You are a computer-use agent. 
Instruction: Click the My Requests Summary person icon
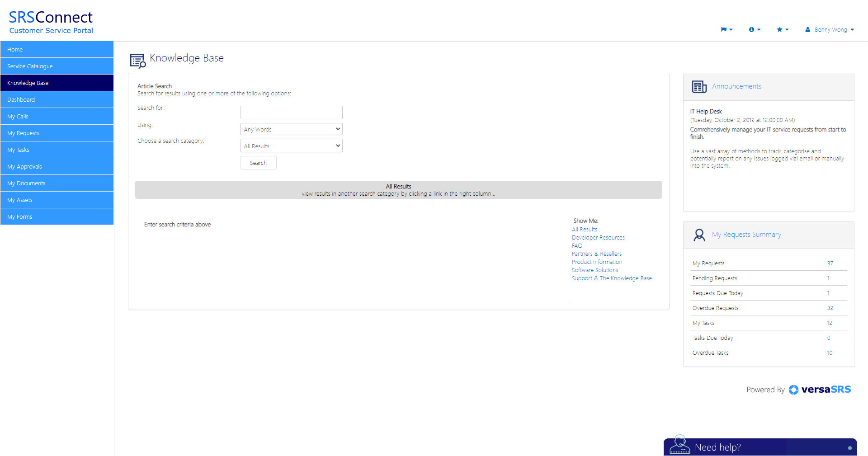point(699,235)
